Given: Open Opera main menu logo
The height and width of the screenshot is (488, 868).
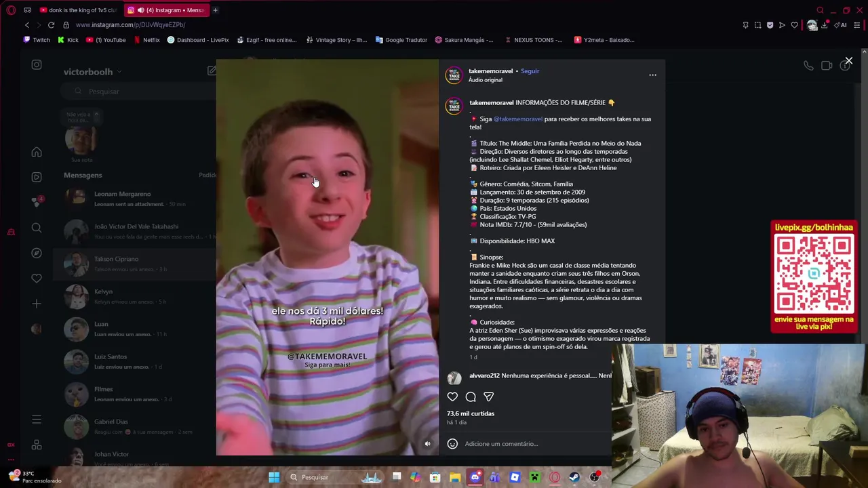Looking at the screenshot, I should click(x=11, y=10).
